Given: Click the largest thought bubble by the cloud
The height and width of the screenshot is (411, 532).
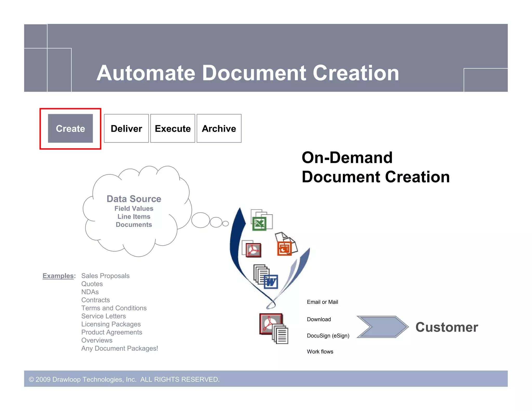Looking at the screenshot, I should pos(200,220).
